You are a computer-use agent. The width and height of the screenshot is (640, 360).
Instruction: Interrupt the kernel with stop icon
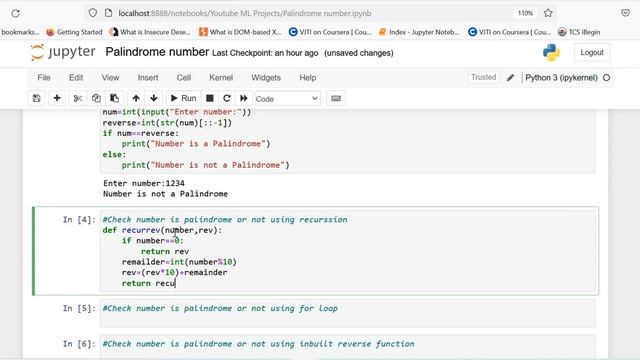[x=210, y=98]
